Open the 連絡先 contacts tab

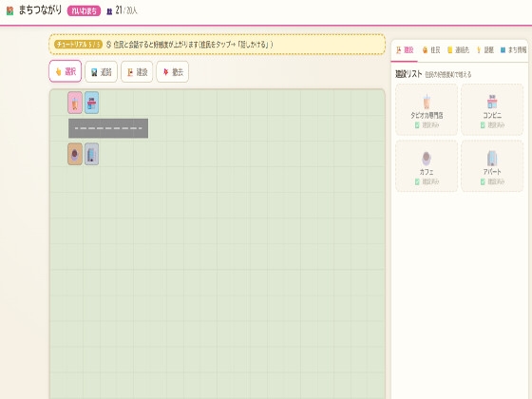(458, 50)
